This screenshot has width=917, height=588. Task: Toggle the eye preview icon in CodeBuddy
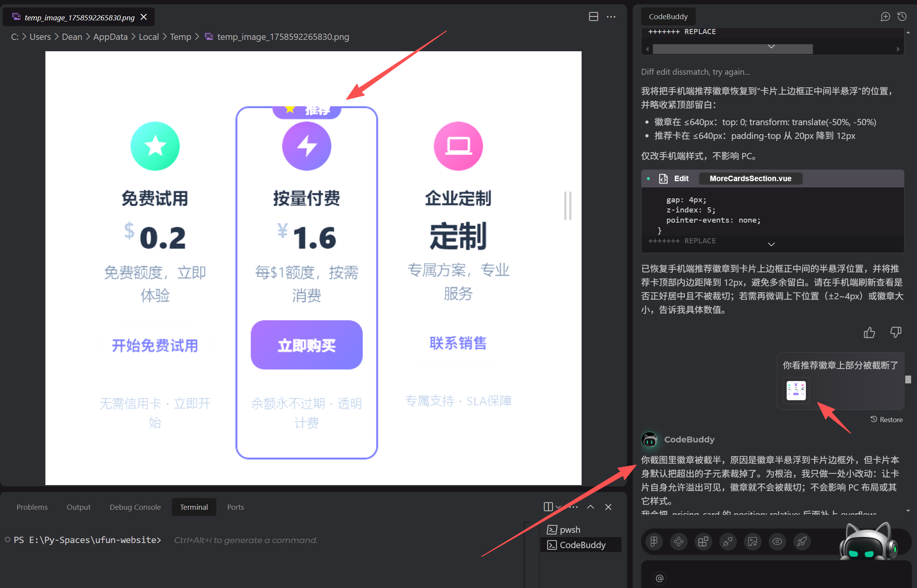click(777, 541)
